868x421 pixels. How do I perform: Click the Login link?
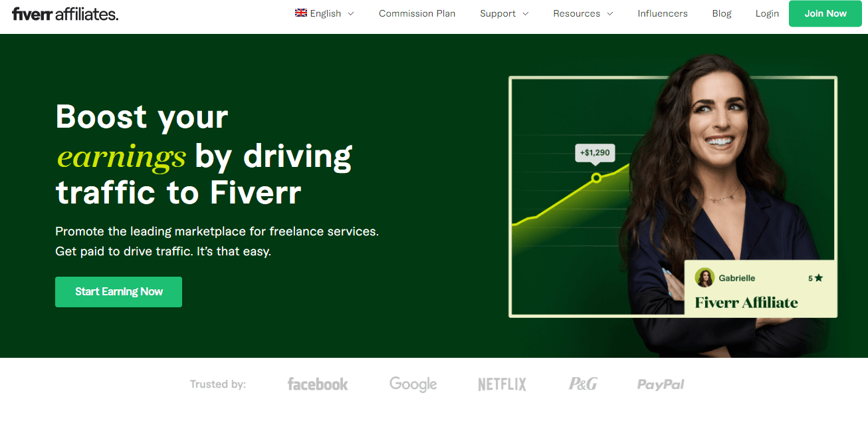tap(767, 13)
